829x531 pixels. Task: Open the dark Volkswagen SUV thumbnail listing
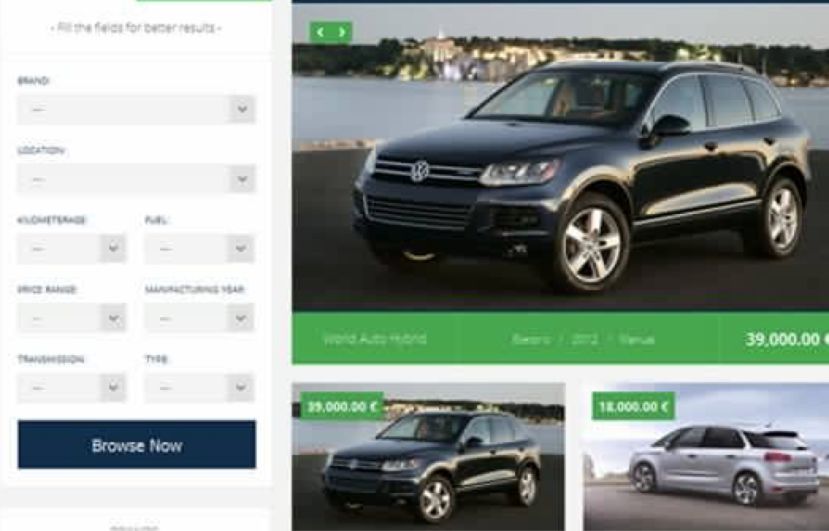(428, 457)
